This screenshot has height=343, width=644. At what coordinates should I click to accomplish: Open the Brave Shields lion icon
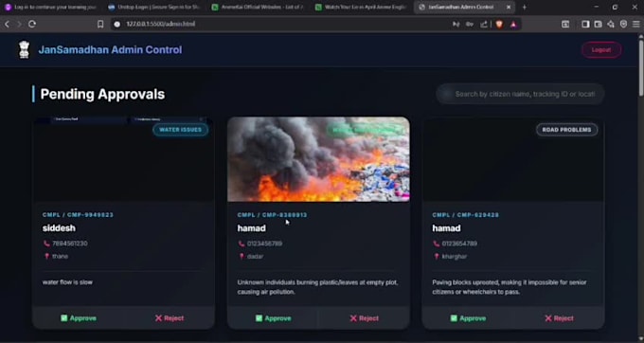coord(499,25)
